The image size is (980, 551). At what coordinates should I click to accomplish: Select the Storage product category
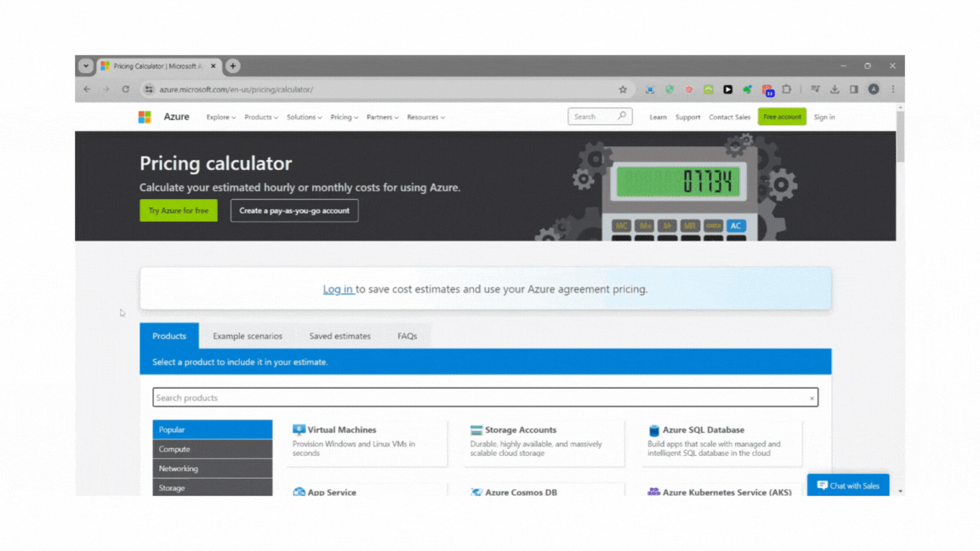click(x=213, y=487)
